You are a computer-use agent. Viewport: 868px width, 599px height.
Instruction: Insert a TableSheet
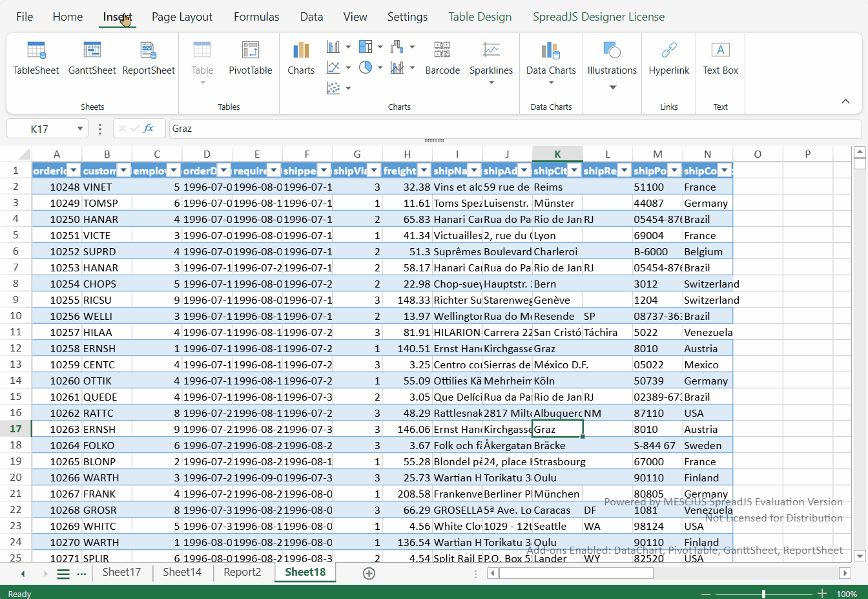(36, 58)
